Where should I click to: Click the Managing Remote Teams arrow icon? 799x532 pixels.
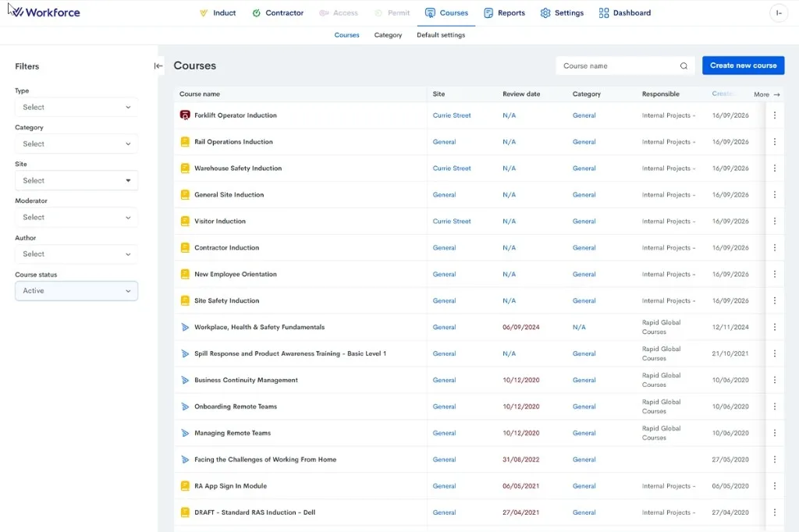click(185, 433)
